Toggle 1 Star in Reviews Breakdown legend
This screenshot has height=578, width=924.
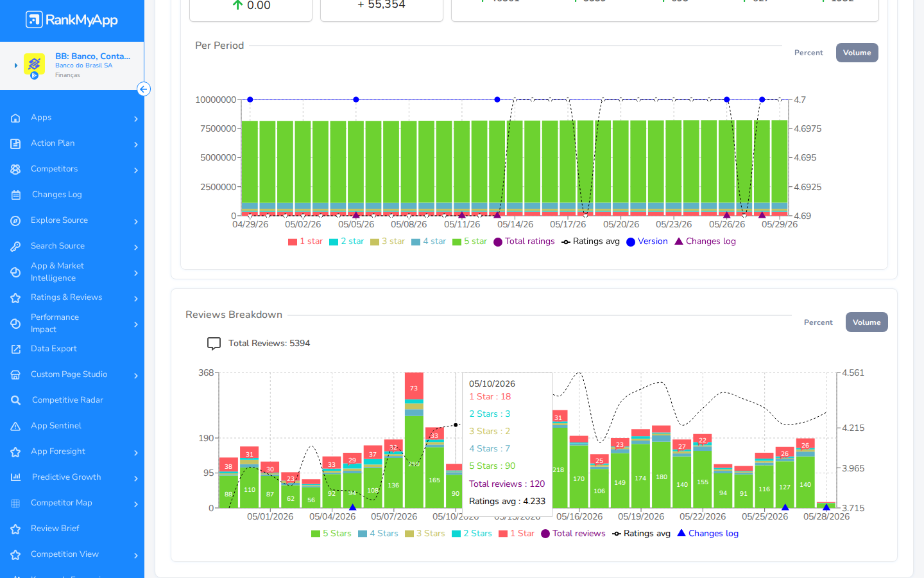[x=517, y=534]
